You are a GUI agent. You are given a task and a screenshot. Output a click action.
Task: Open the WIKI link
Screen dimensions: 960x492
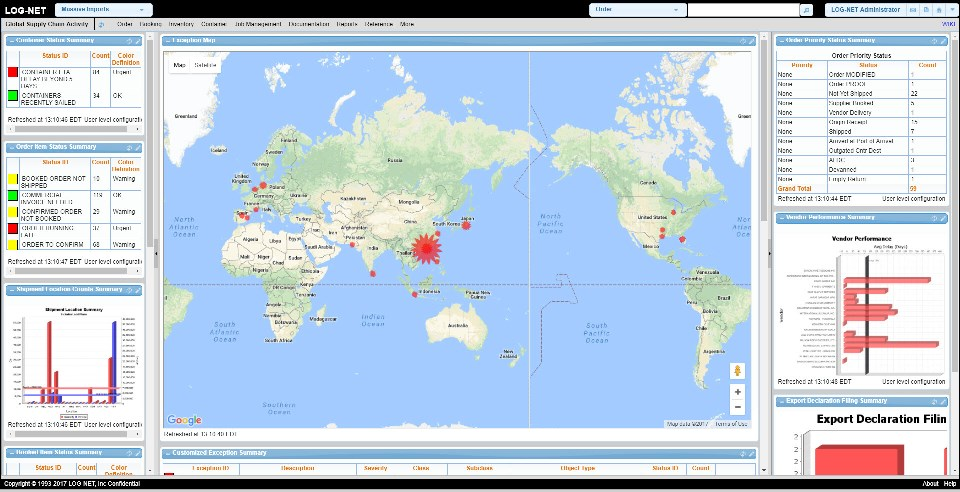948,24
